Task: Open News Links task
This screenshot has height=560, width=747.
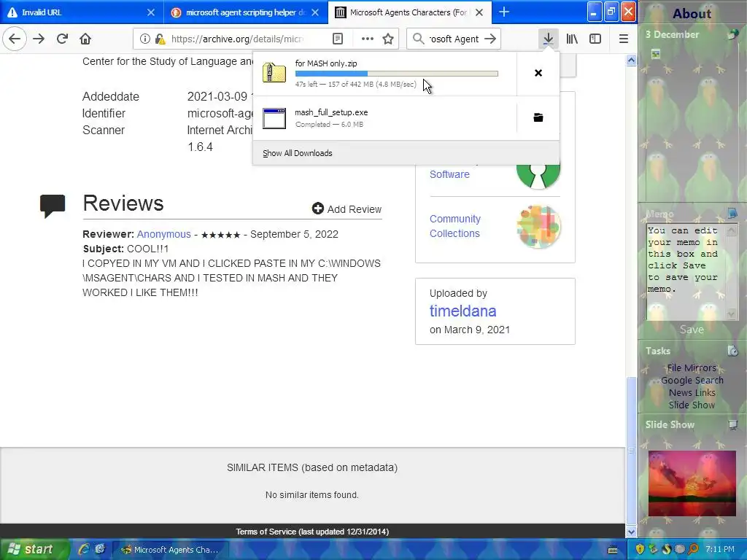Action: pyautogui.click(x=692, y=392)
